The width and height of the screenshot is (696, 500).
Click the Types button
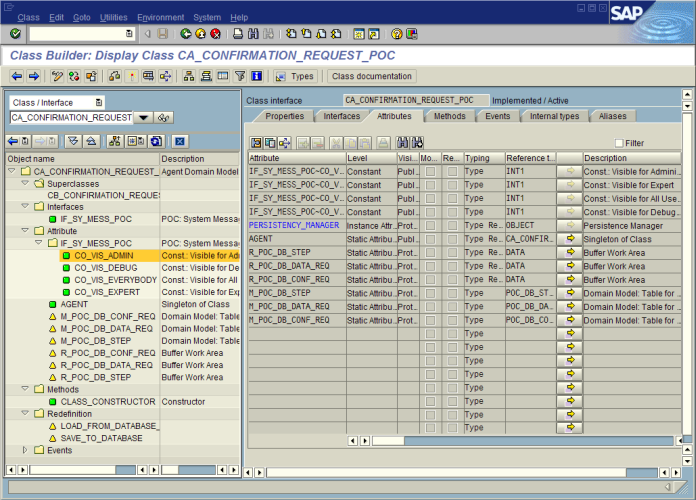point(295,76)
